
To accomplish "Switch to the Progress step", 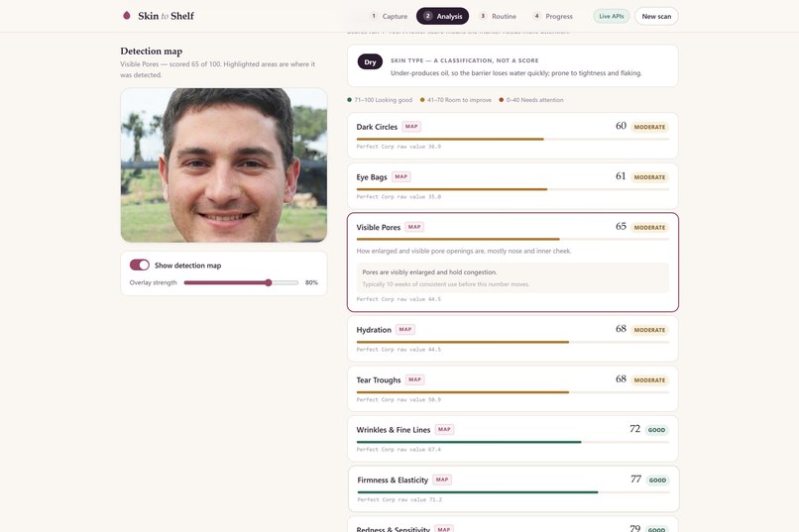I will [x=553, y=16].
